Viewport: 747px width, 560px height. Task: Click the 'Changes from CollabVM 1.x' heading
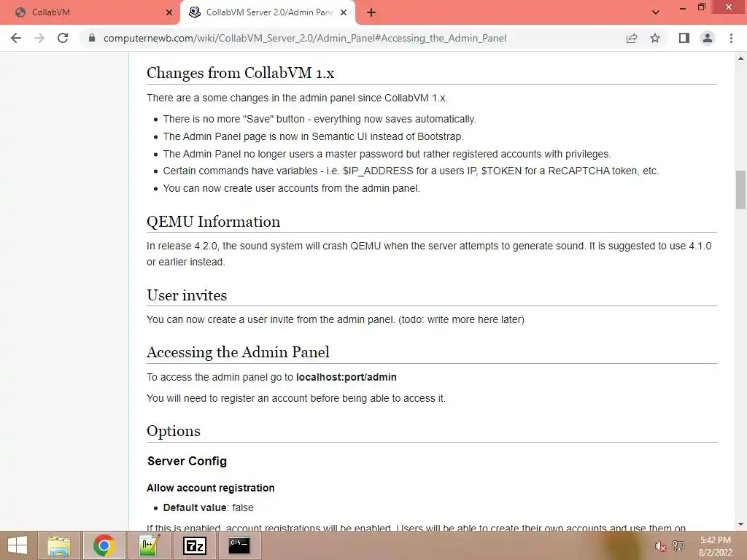[241, 73]
